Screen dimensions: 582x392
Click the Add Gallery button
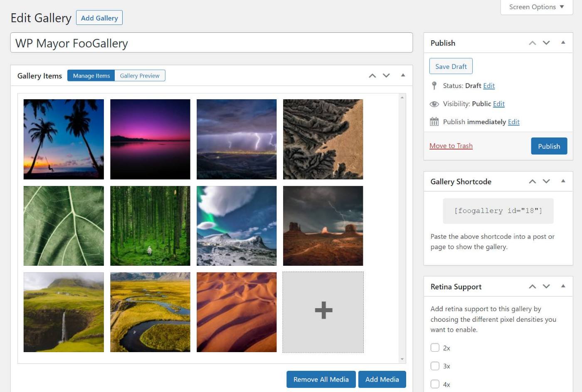click(99, 18)
